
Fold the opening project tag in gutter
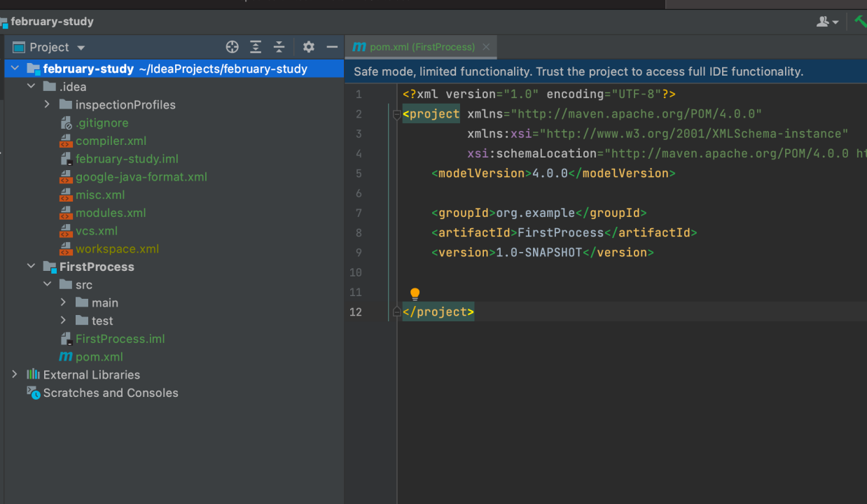pyautogui.click(x=396, y=114)
